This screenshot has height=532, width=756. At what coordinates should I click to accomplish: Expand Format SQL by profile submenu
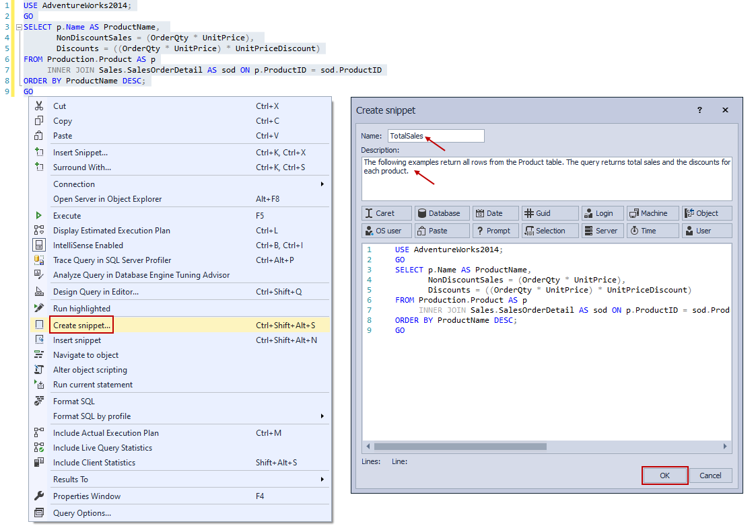180,416
